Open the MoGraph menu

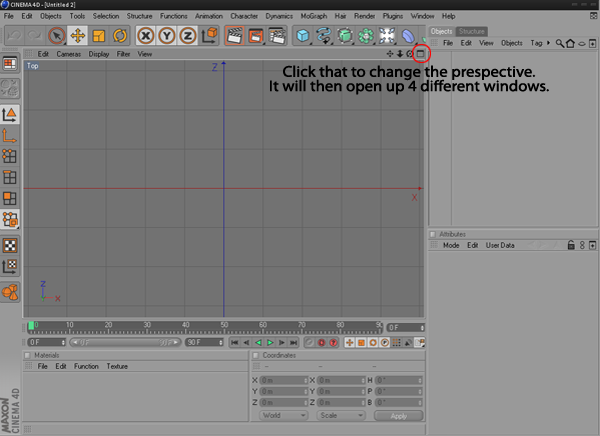[314, 16]
